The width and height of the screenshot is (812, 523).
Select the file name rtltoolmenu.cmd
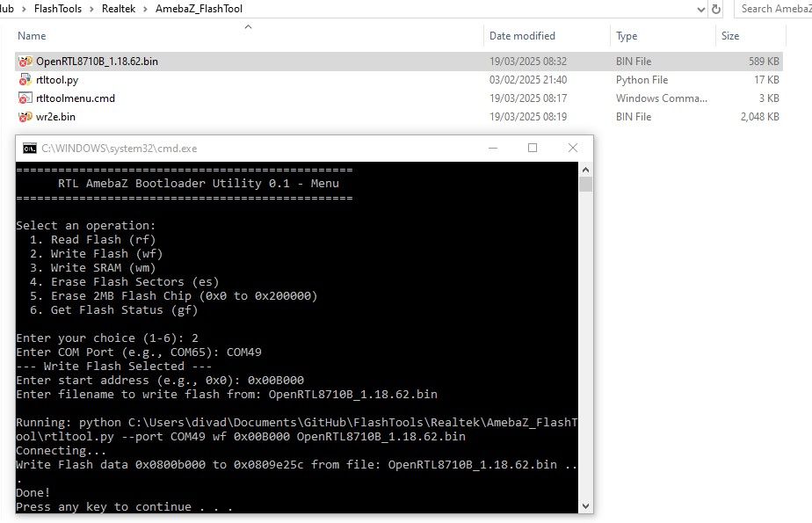[x=76, y=98]
